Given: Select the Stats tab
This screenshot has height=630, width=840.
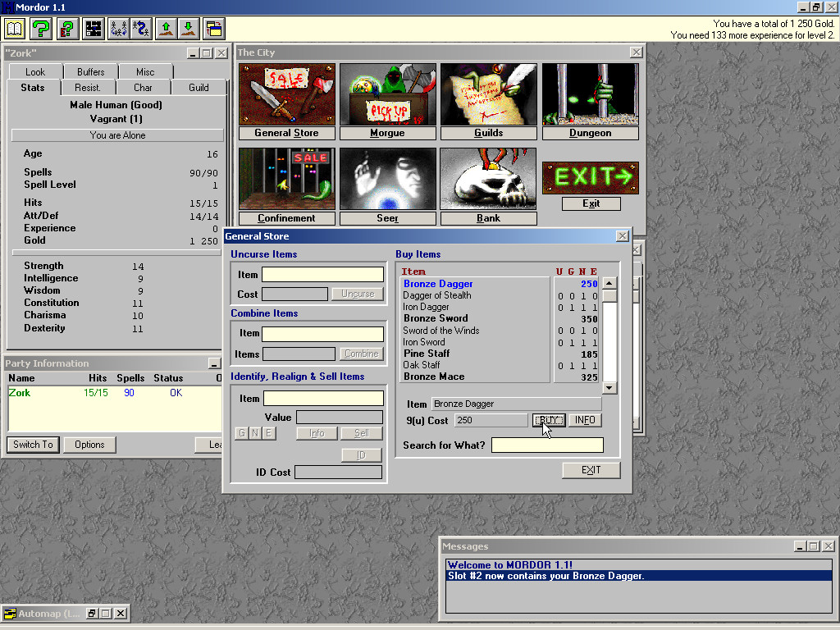Looking at the screenshot, I should coord(33,87).
